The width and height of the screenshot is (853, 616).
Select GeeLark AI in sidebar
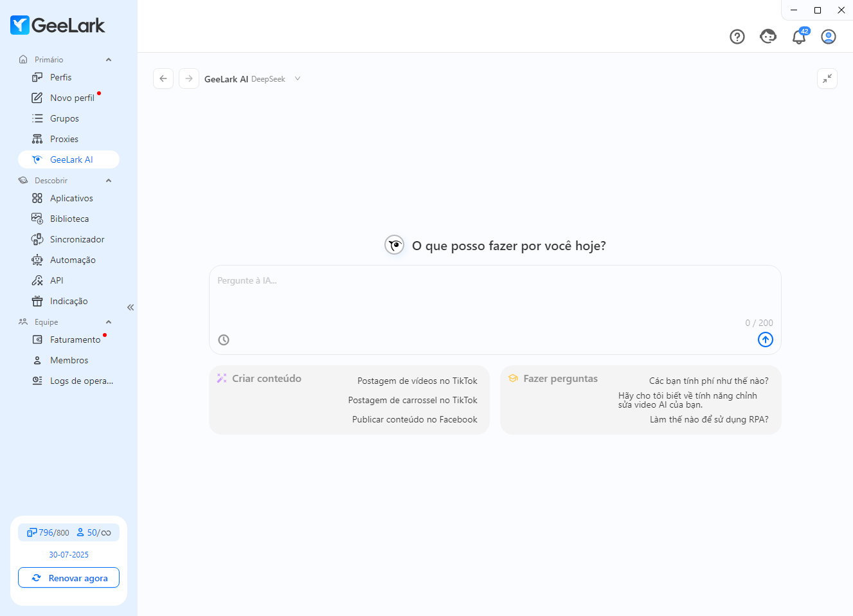tap(69, 159)
